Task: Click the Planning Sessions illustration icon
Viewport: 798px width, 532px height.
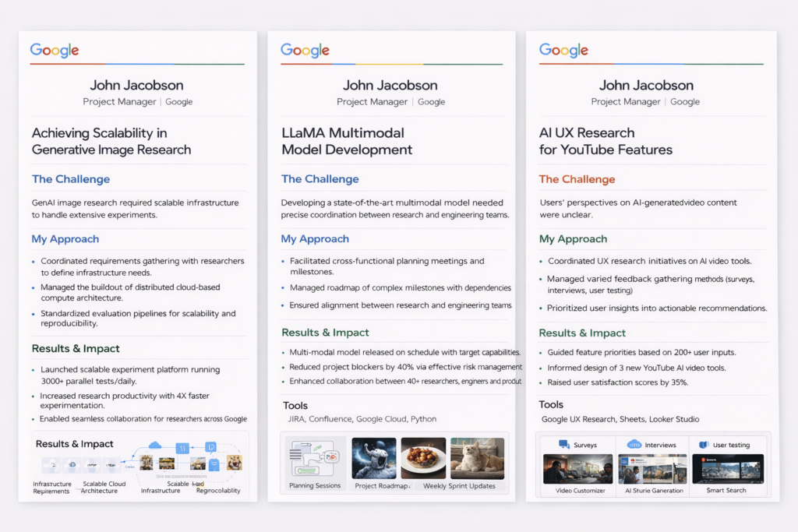Action: point(315,458)
